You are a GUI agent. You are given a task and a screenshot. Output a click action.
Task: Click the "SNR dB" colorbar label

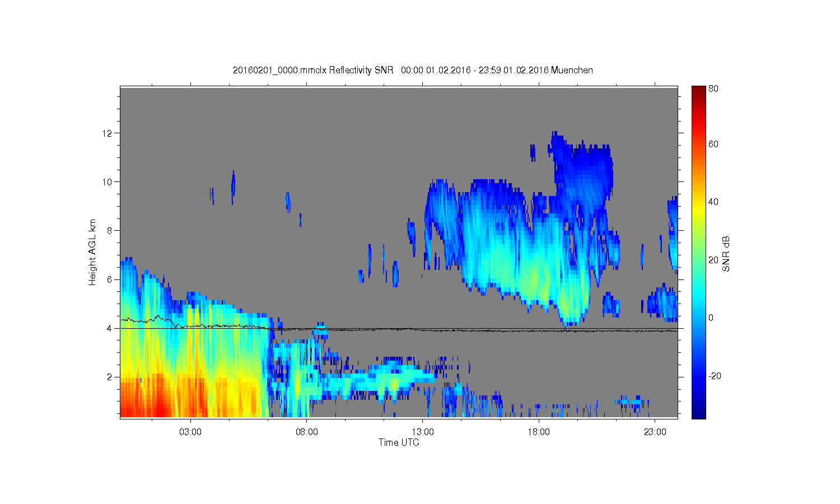(x=726, y=254)
